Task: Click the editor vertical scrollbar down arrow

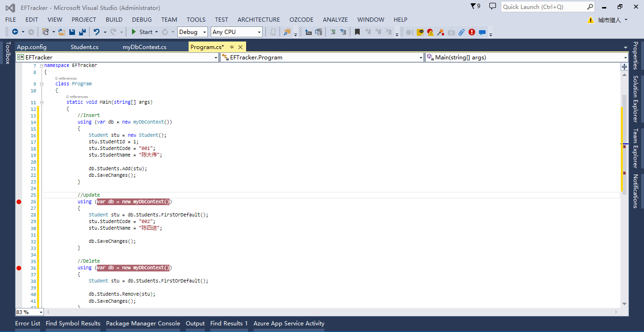Action: coord(624,304)
